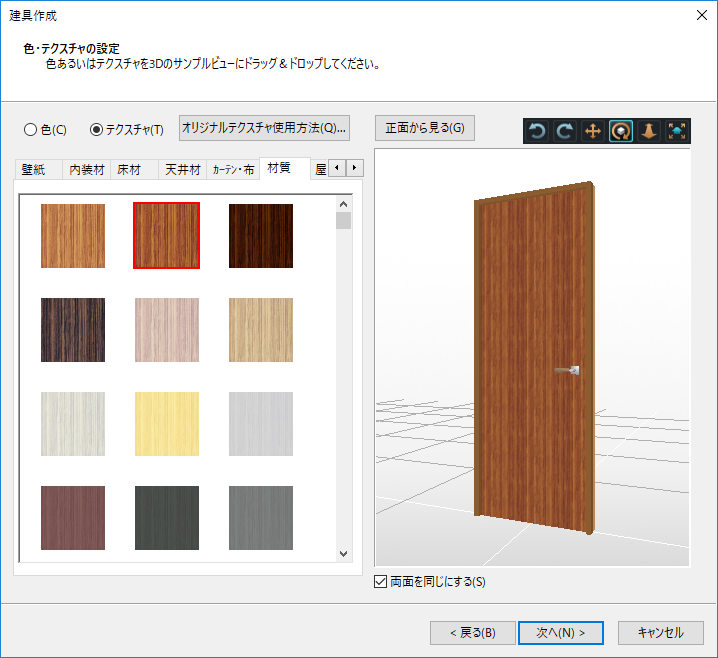Open the 床材 tab
Viewport: 718px width, 658px height.
pos(129,169)
